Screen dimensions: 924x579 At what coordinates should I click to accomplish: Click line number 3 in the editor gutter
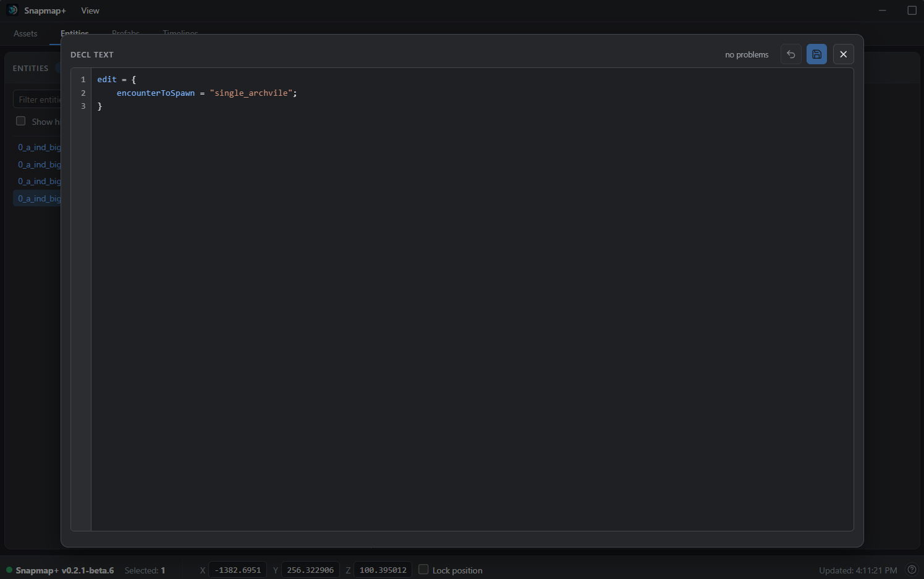(83, 106)
